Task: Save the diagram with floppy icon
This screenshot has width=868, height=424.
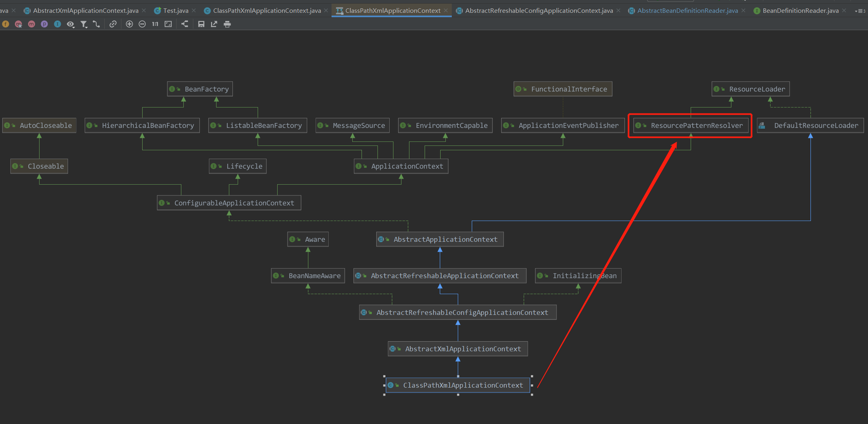Action: [201, 24]
